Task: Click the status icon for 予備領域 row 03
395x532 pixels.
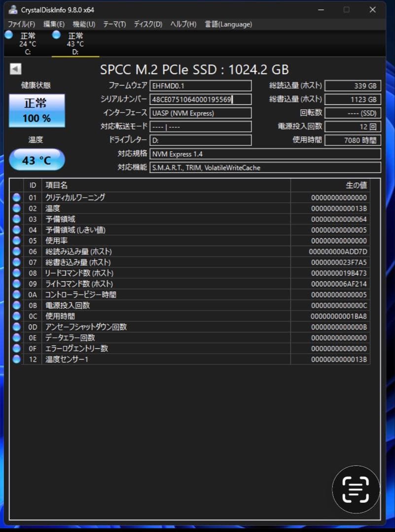Action: point(16,219)
